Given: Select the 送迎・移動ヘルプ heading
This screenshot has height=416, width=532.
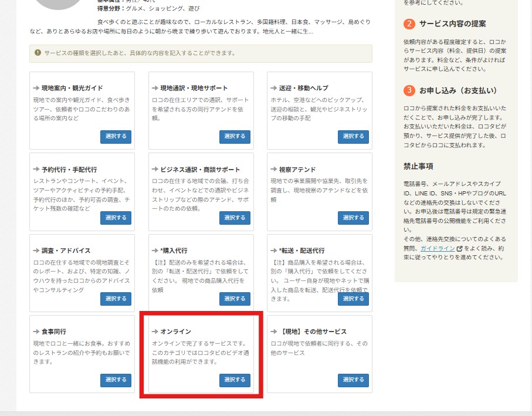Looking at the screenshot, I should (304, 88).
